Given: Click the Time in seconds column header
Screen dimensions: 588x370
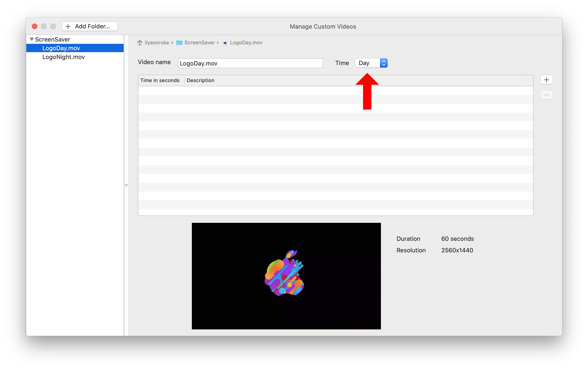Looking at the screenshot, I should [x=160, y=80].
